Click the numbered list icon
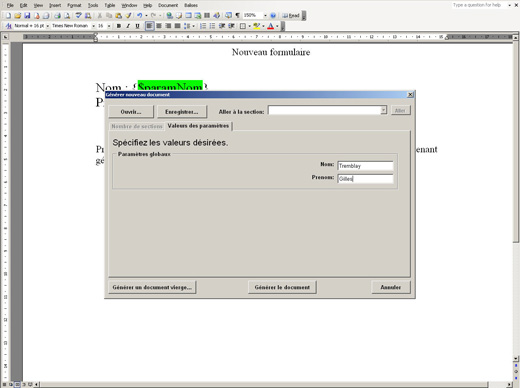The height and width of the screenshot is (388, 520). [x=203, y=26]
